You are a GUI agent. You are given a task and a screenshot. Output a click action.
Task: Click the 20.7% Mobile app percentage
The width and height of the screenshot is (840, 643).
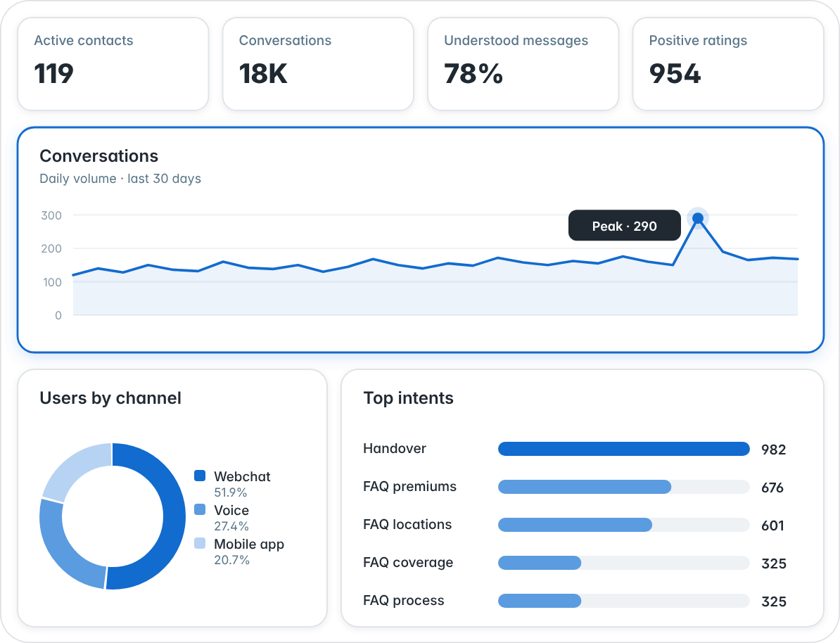click(232, 560)
